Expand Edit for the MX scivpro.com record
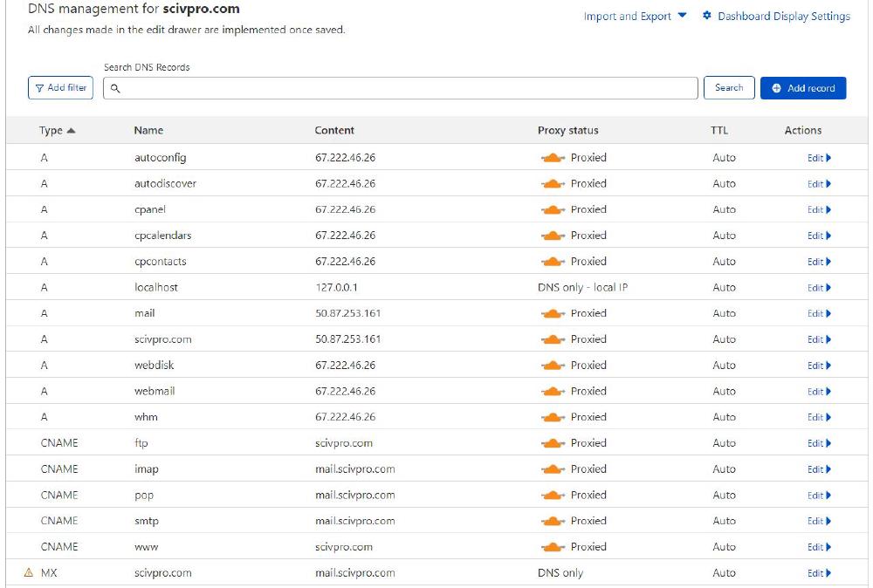Image resolution: width=873 pixels, height=588 pixels. click(x=819, y=573)
